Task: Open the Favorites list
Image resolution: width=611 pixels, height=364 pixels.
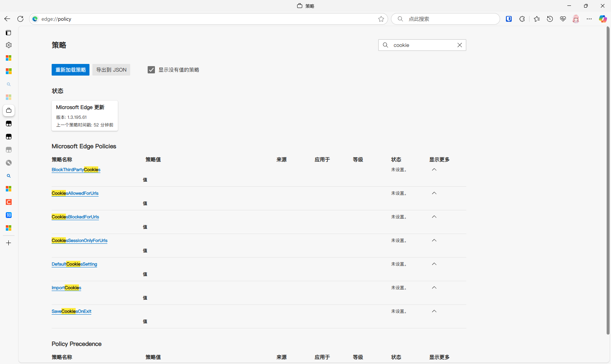Action: pos(537,19)
